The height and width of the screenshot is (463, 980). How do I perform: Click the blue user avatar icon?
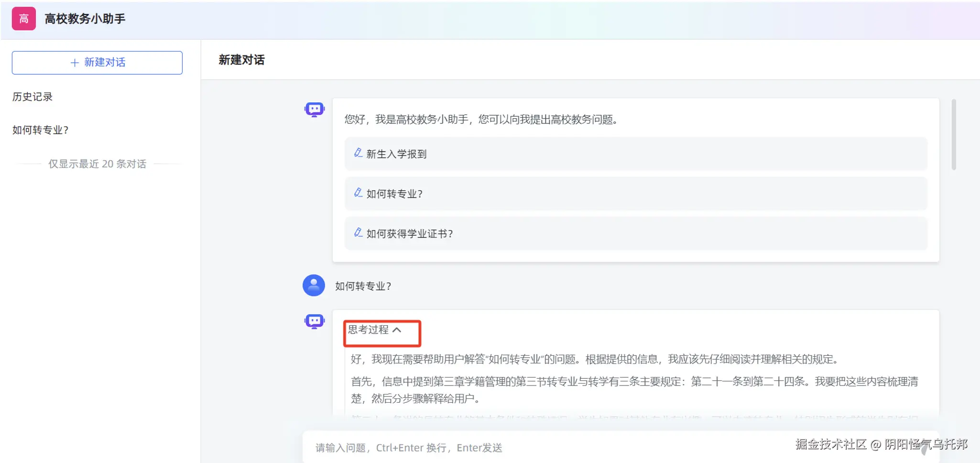[314, 285]
